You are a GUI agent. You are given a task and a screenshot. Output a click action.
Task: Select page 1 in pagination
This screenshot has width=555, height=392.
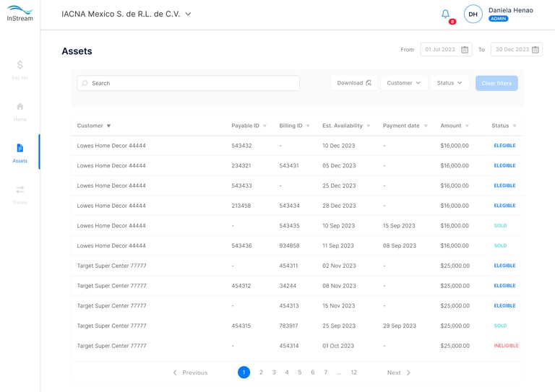click(244, 373)
